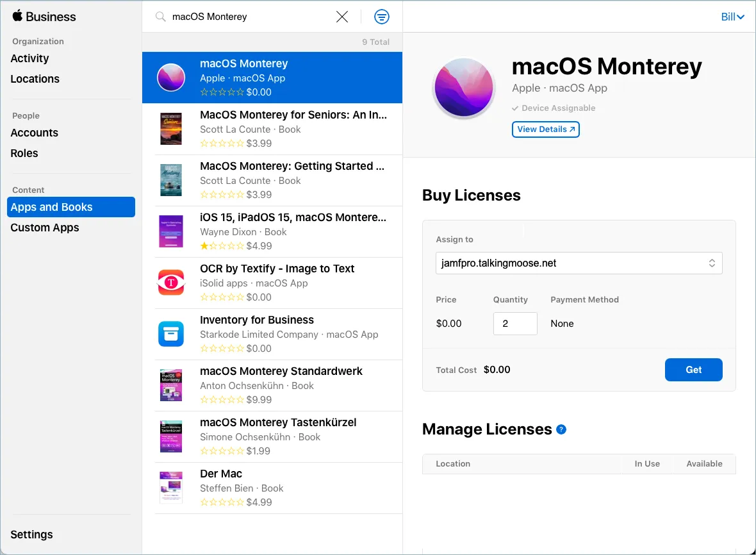Click the OCR by Textify app icon
Screen dimensions: 756x555
[170, 283]
